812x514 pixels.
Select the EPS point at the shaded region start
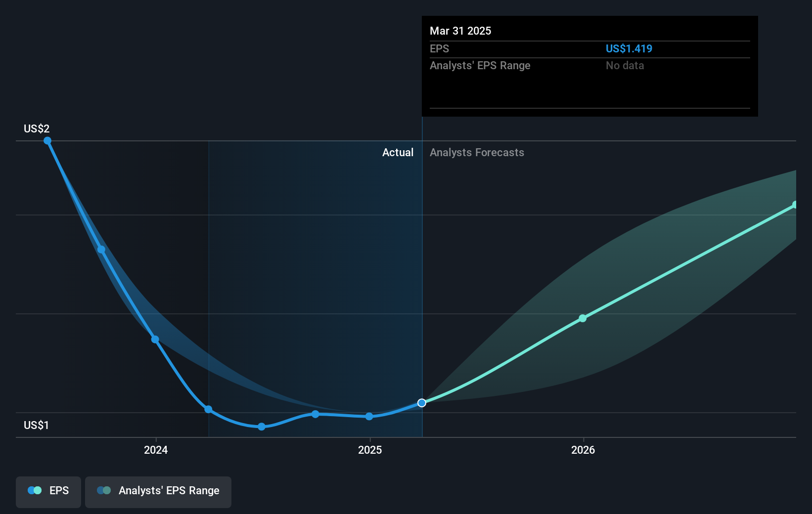click(x=209, y=409)
